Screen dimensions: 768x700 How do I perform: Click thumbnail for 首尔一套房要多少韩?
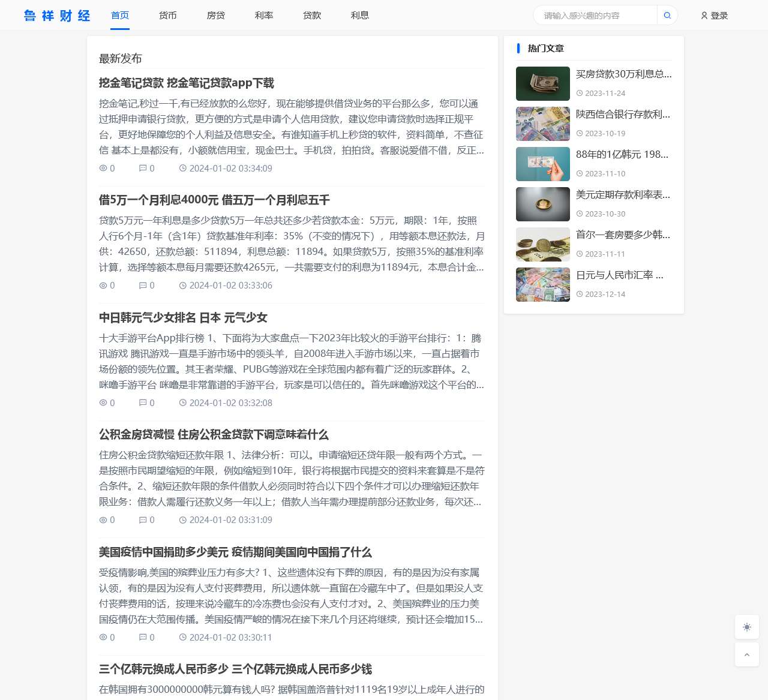point(543,244)
